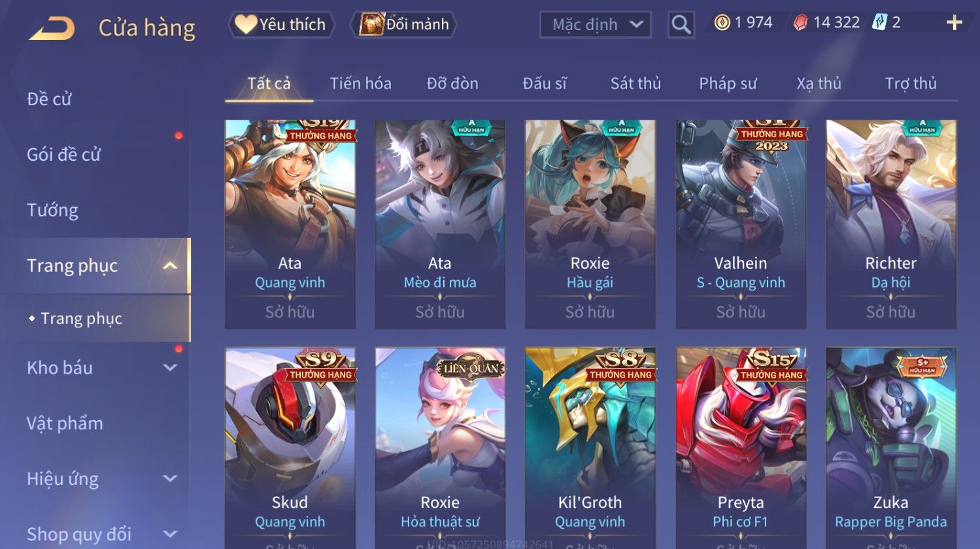Select Valhein S - Quang vinh skin
Viewport: 980px width, 549px height.
(741, 224)
